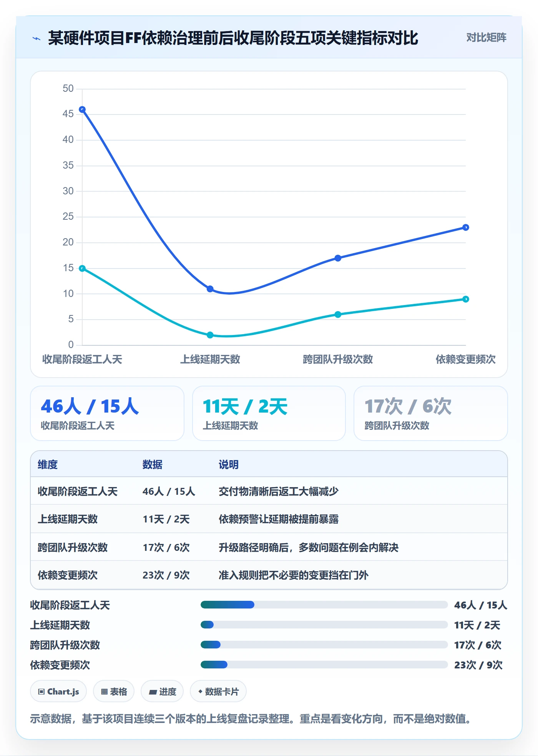Click table cell 依赖变更频次

[68, 575]
